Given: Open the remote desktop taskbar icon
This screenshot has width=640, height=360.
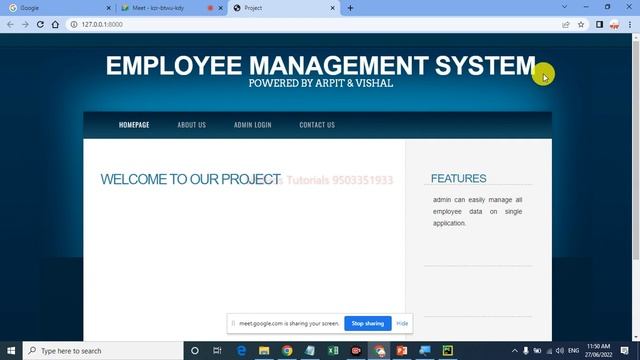Looking at the screenshot, I should (425, 351).
